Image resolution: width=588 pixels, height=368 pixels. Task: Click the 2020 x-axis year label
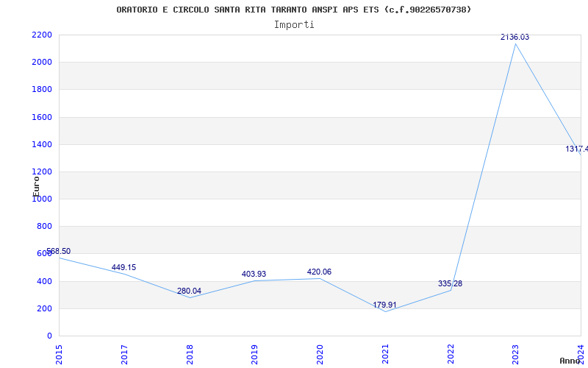click(x=320, y=355)
